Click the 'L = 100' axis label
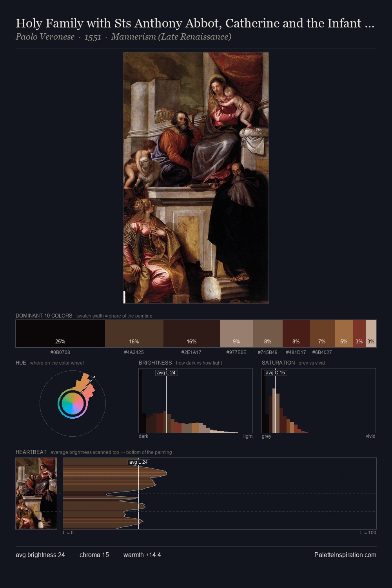This screenshot has height=588, width=392. [368, 533]
